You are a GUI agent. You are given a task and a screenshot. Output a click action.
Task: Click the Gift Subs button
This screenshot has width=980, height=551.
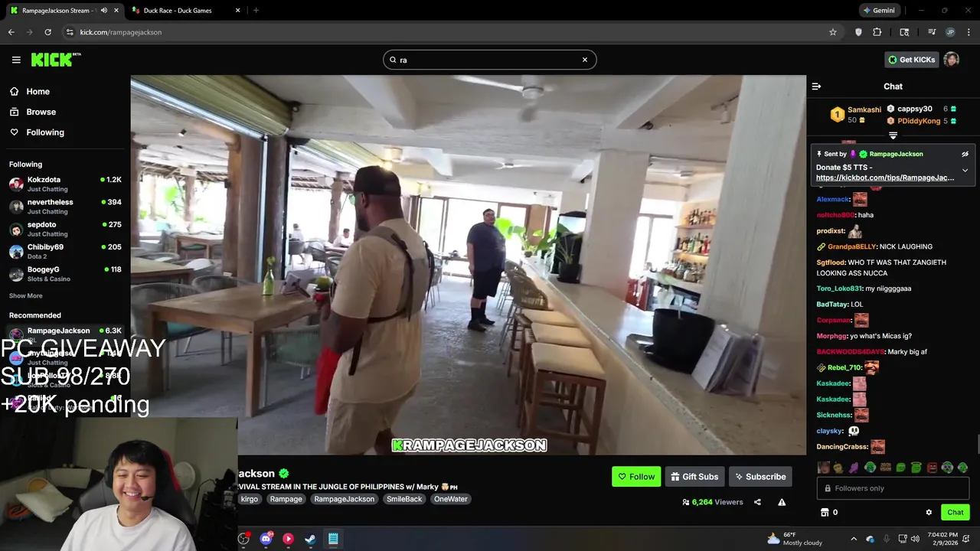click(694, 477)
